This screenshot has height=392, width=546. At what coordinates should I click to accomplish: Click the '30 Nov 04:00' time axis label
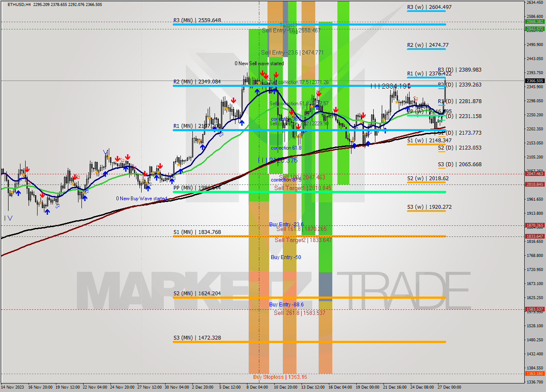click(177, 387)
